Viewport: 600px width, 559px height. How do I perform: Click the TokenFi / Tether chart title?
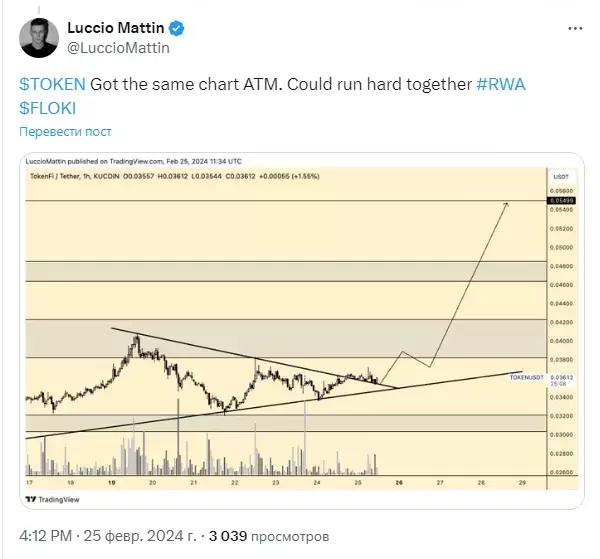point(55,176)
